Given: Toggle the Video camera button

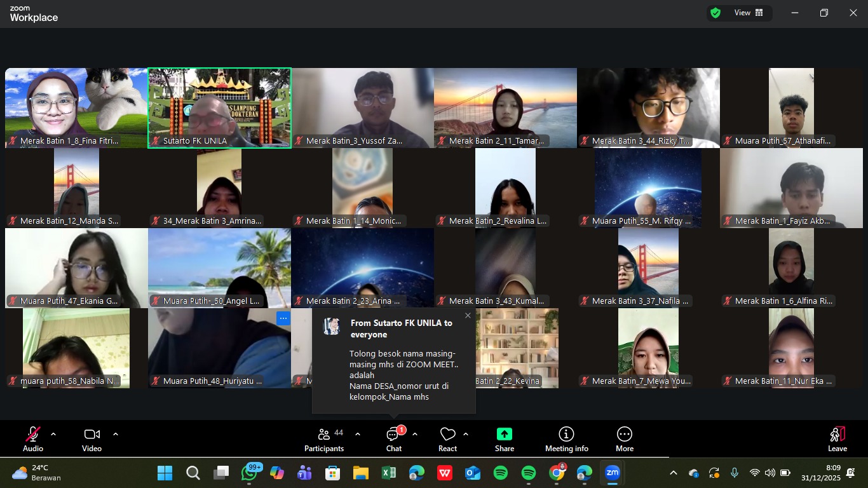Looking at the screenshot, I should pos(92,439).
